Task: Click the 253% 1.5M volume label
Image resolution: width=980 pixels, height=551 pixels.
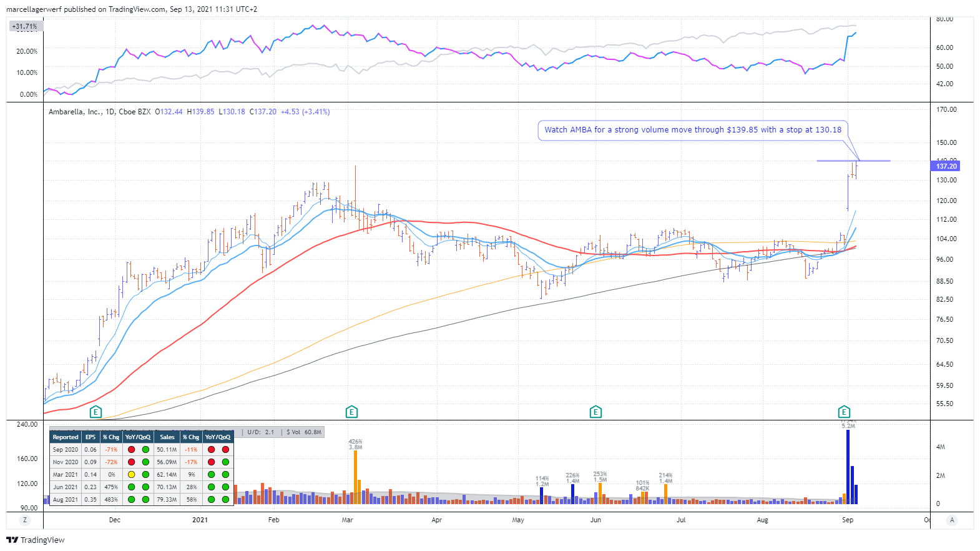Action: [600, 477]
